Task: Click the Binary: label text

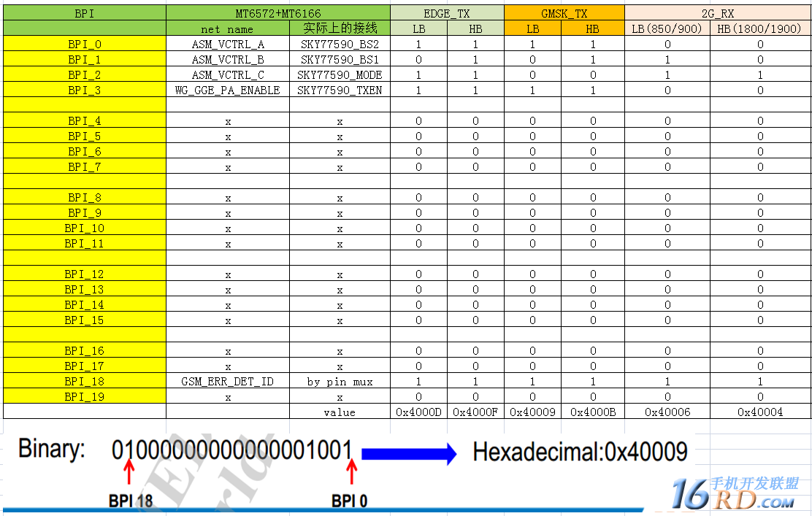Action: [52, 449]
